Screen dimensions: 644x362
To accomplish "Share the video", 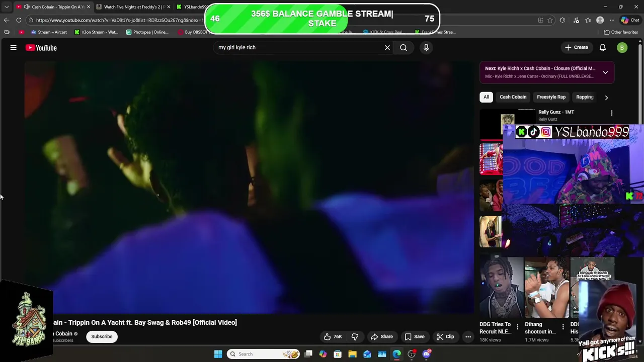I will point(381,337).
